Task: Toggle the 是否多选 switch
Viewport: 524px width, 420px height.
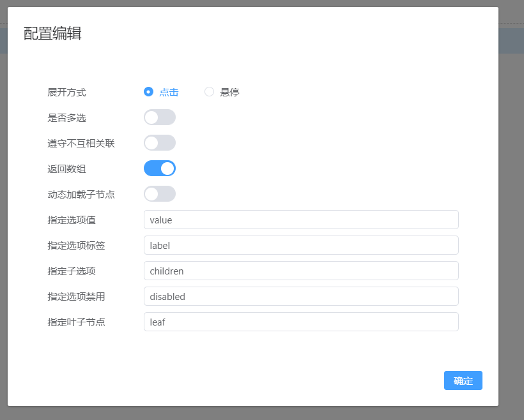Action: (x=160, y=117)
